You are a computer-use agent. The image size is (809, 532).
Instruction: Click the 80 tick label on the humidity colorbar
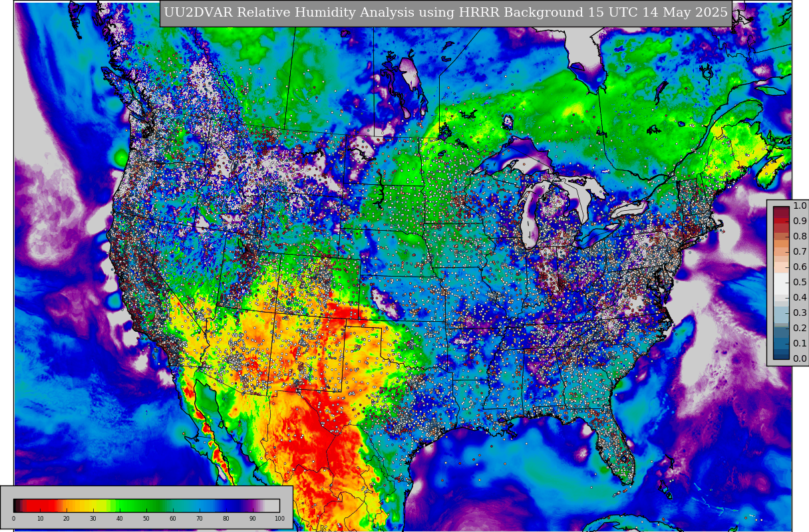[226, 518]
